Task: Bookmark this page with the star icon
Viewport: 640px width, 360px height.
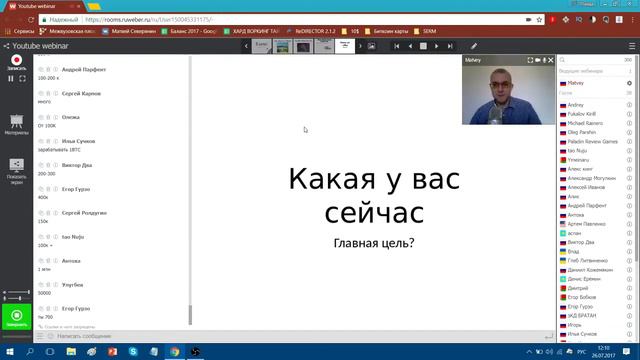Action: tap(539, 20)
